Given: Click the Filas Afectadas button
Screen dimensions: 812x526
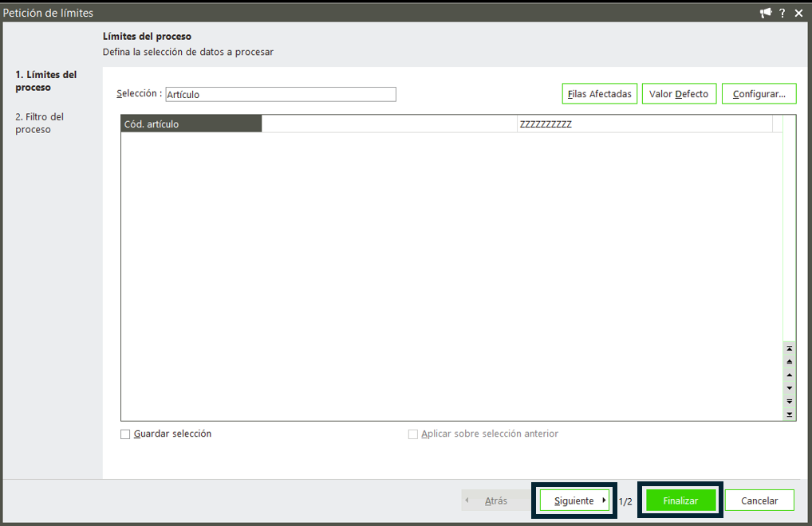Looking at the screenshot, I should click(x=600, y=93).
